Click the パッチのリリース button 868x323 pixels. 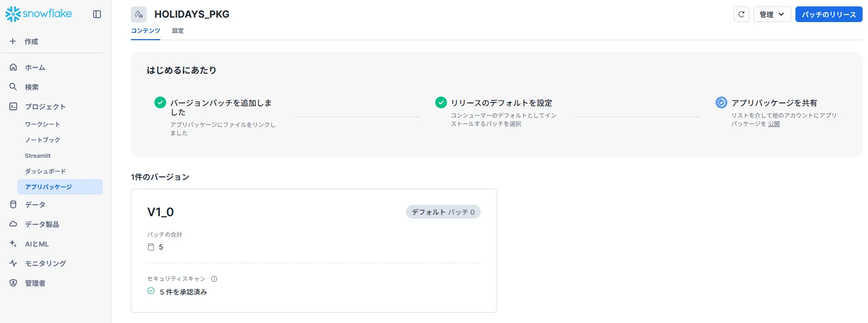point(829,14)
